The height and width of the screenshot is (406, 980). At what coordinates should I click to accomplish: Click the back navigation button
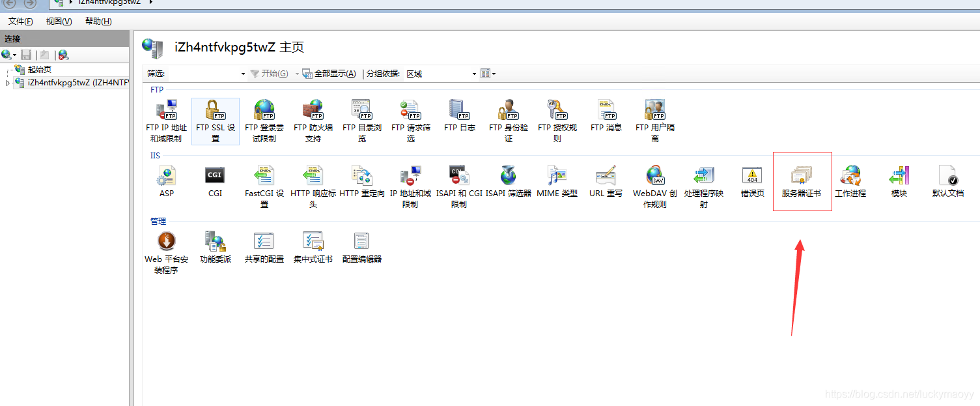10,3
